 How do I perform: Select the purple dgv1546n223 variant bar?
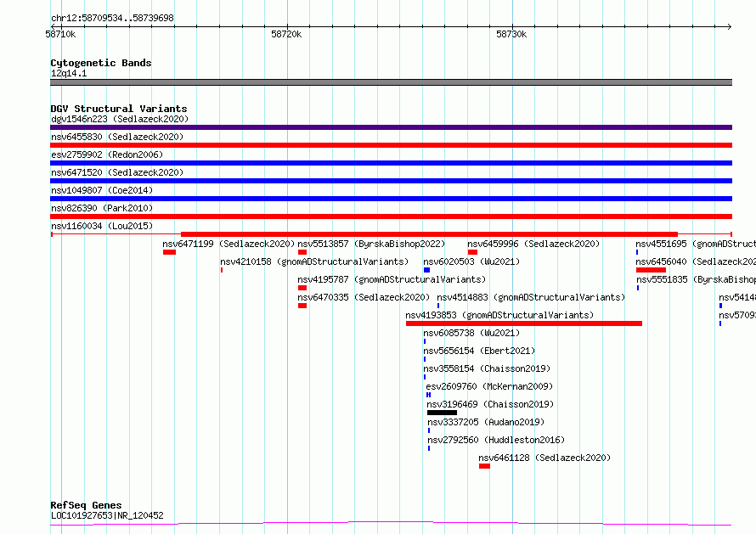[x=391, y=127]
